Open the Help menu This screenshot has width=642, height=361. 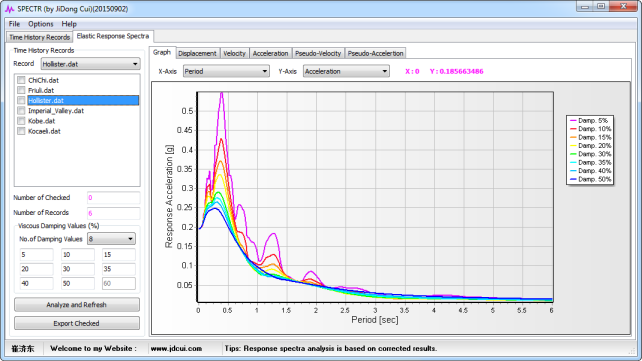(69, 24)
